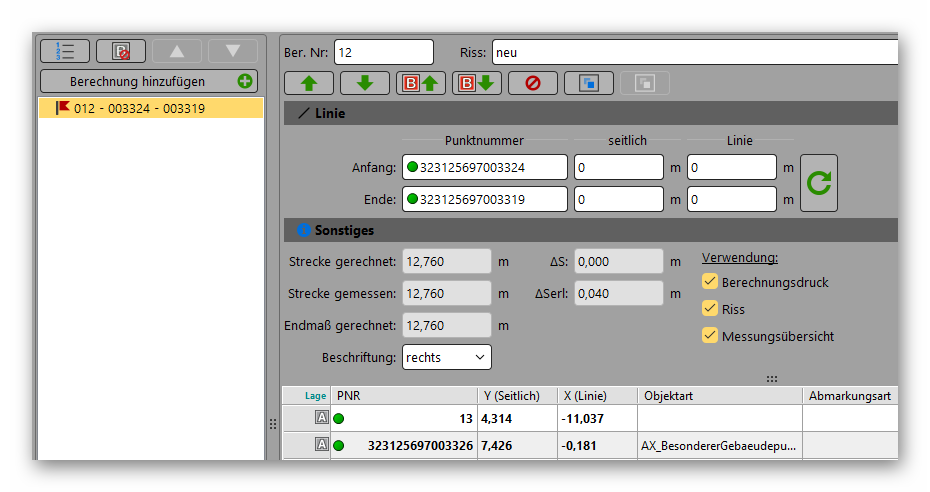Click the numbered list icon button
The image size is (930, 492).
(x=65, y=51)
